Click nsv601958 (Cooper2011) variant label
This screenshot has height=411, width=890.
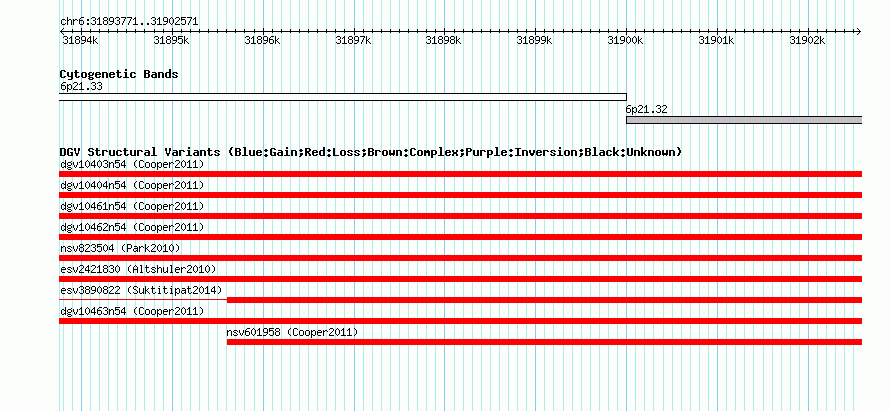[x=292, y=333]
